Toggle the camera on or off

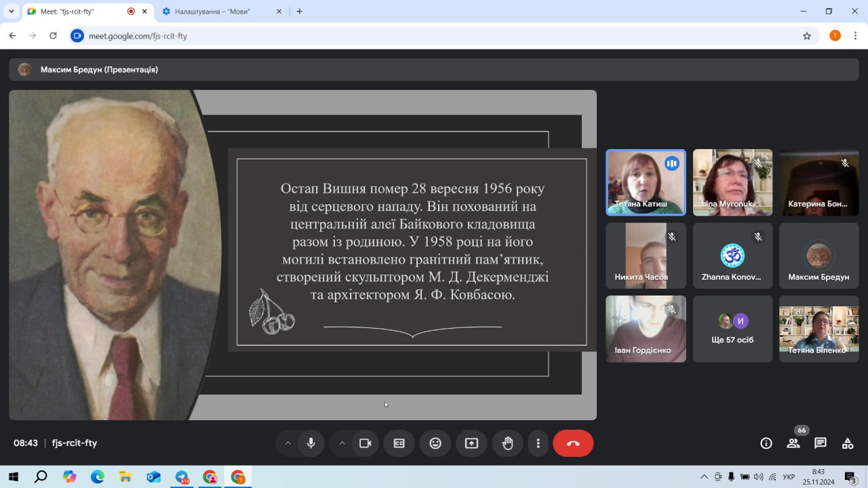coord(365,443)
